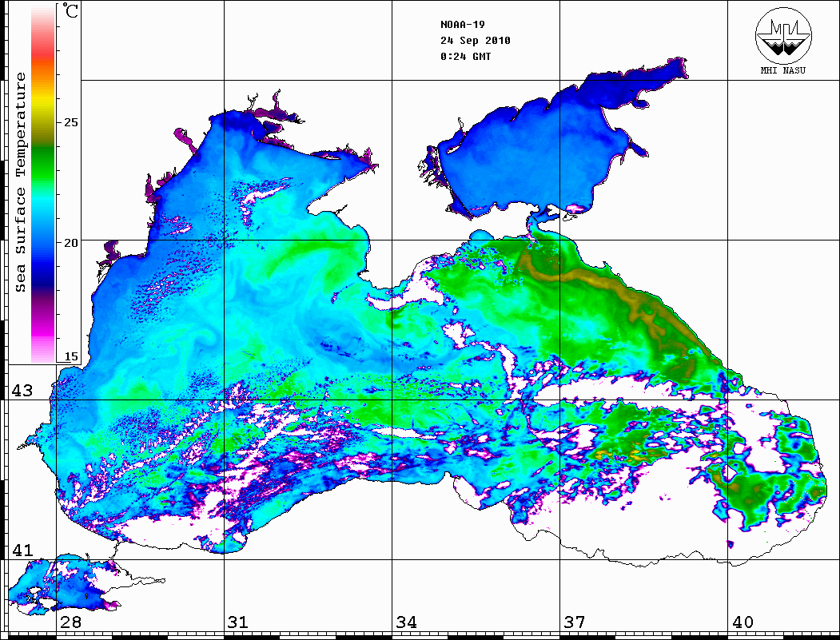Click the '20' color scale value
This screenshot has width=840, height=640.
[70, 243]
